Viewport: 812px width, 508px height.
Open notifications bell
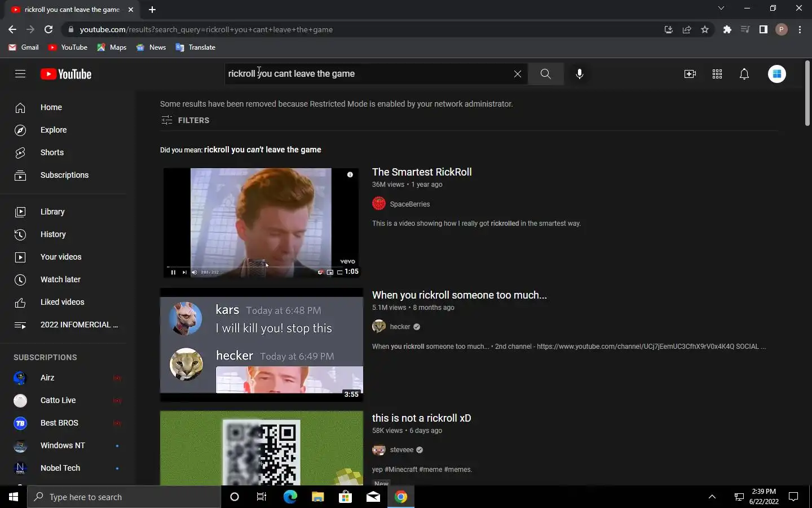[x=744, y=74]
